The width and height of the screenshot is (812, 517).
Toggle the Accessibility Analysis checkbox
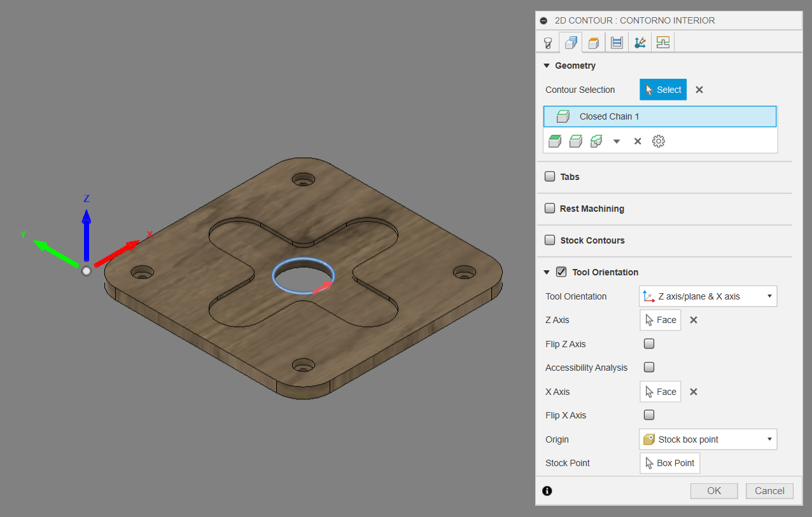click(649, 368)
